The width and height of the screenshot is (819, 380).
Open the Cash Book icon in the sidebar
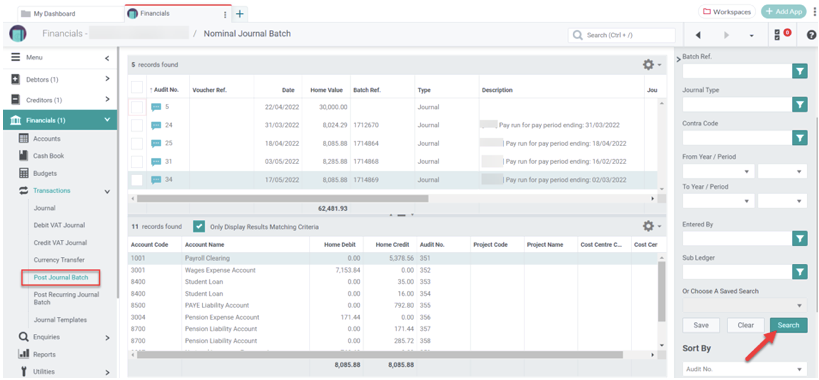pos(23,156)
